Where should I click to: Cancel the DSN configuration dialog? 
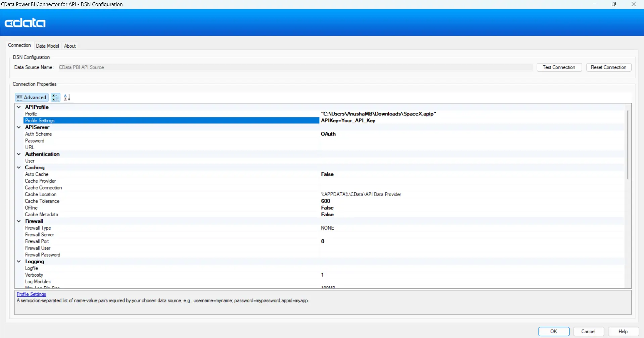click(588, 331)
